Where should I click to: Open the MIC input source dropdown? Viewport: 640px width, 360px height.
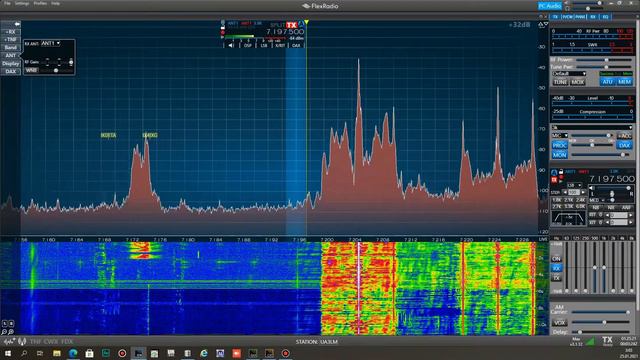coord(560,135)
